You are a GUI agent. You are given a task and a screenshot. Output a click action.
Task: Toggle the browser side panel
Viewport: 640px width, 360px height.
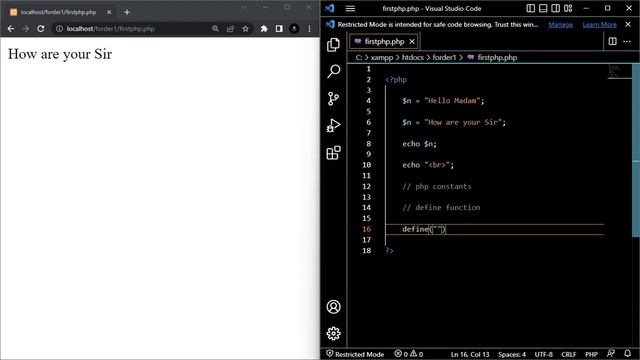click(279, 29)
